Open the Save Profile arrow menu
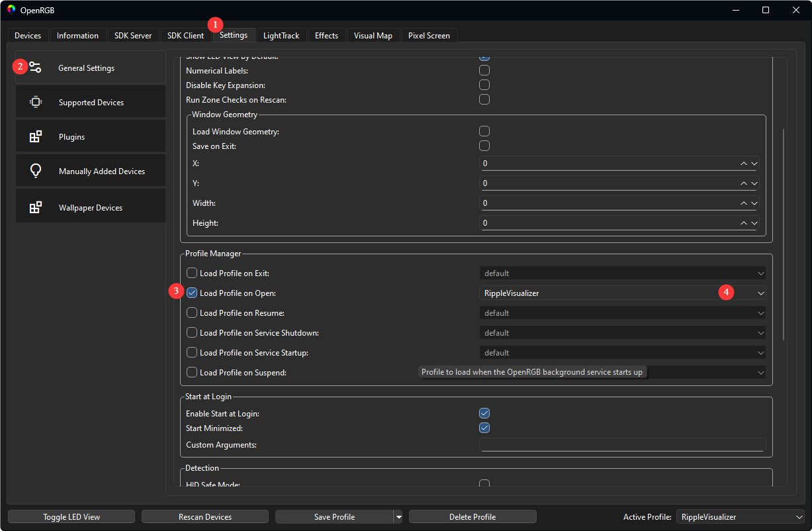The height and width of the screenshot is (531, 812). click(x=398, y=516)
